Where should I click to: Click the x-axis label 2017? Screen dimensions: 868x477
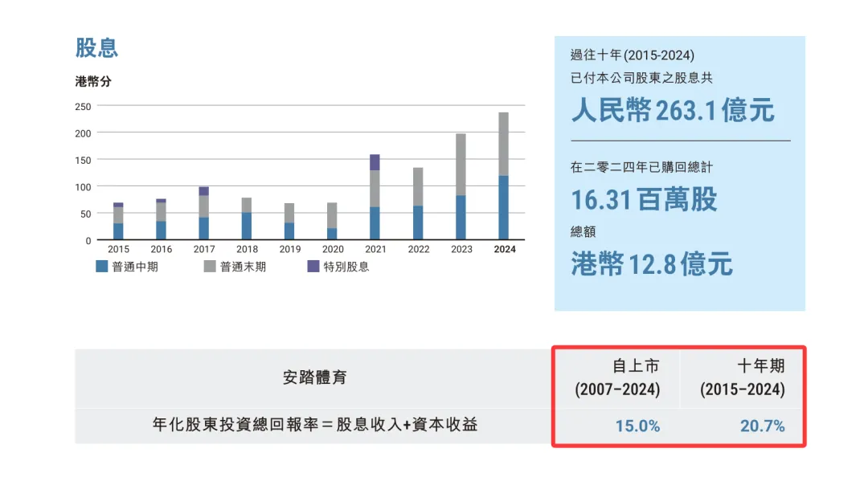tap(204, 250)
